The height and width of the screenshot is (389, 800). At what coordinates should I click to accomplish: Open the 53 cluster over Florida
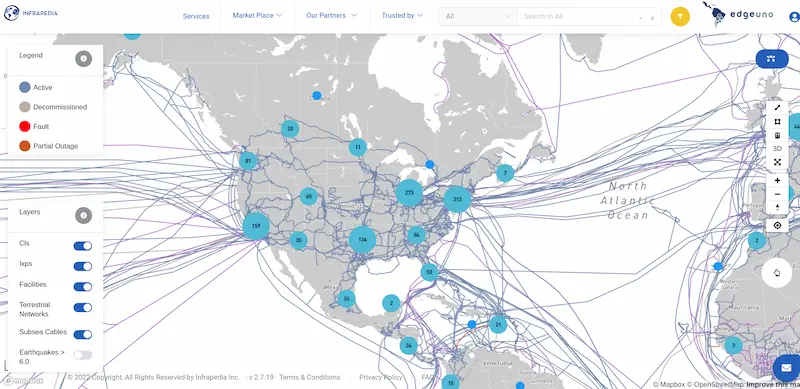tap(429, 272)
